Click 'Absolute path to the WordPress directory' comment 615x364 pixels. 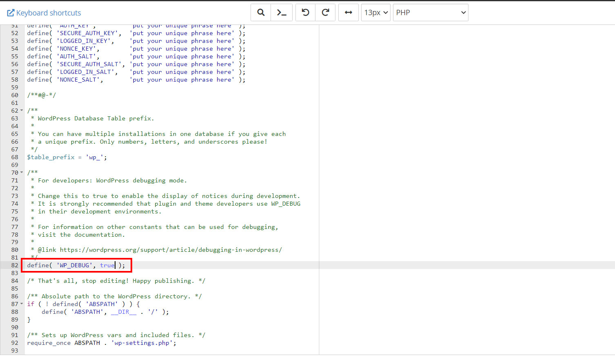click(114, 296)
